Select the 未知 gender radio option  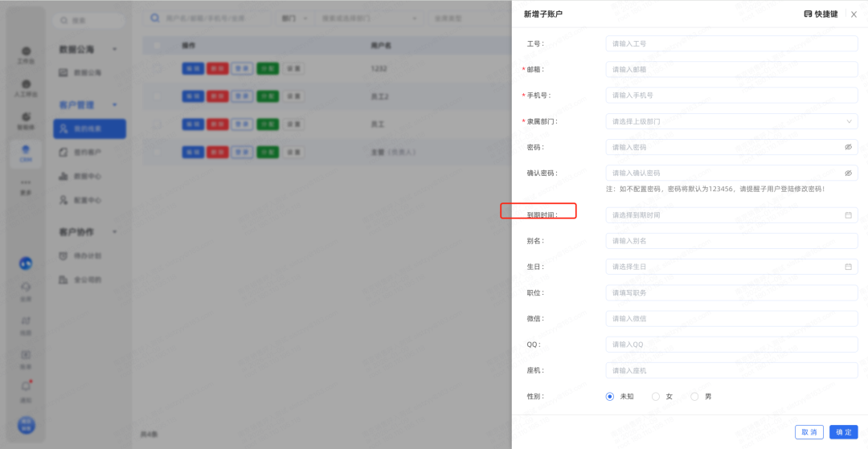tap(609, 397)
